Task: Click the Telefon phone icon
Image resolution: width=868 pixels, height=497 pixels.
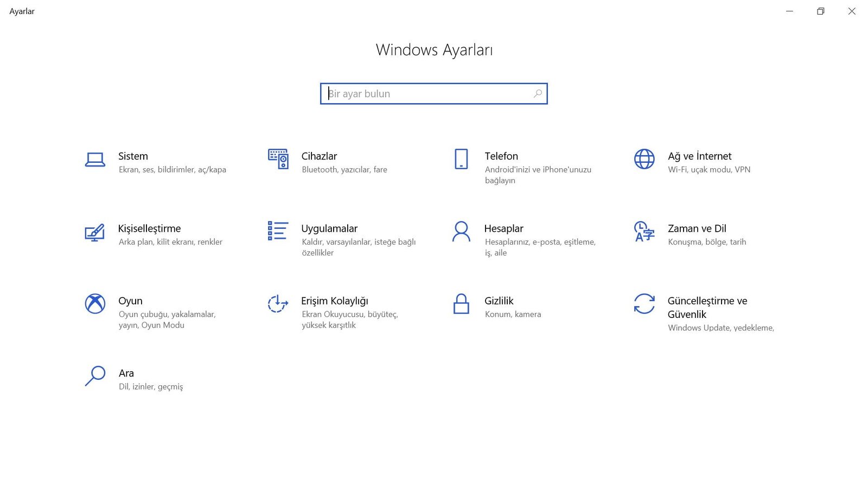Action: [x=461, y=159]
